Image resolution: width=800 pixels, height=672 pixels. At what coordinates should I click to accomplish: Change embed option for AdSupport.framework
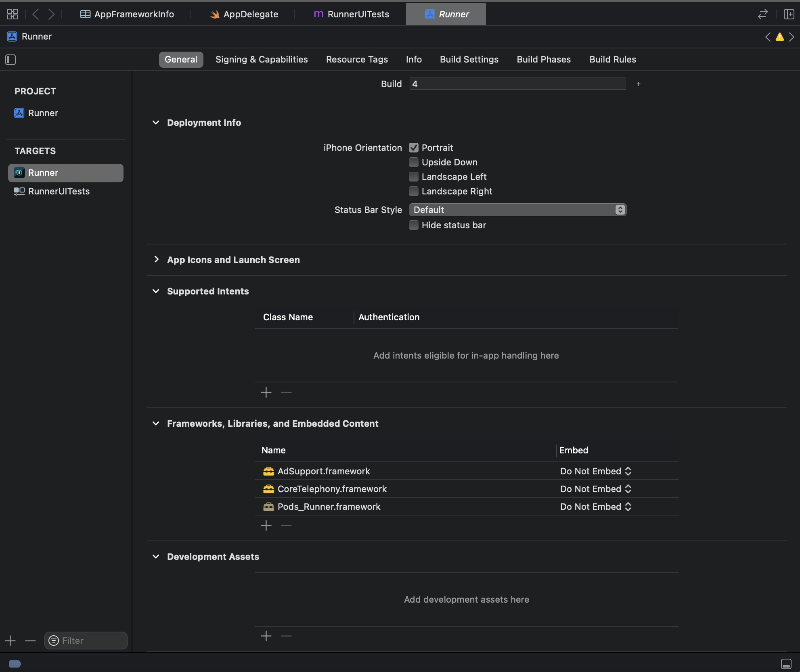tap(595, 471)
